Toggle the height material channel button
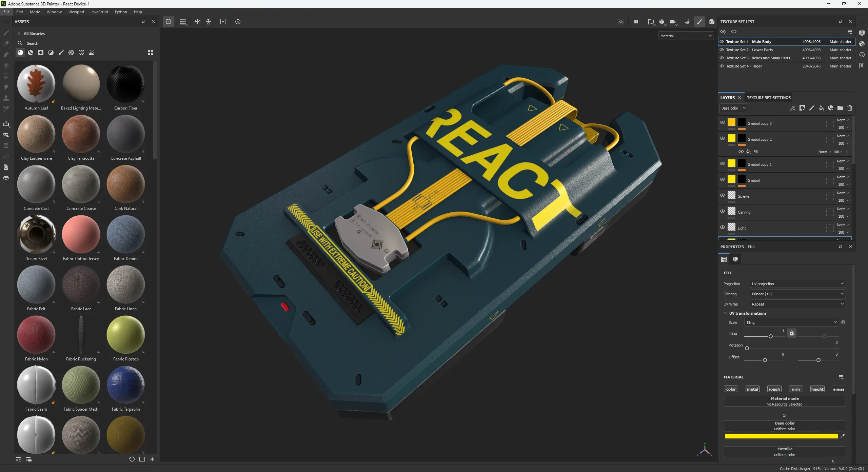 click(x=817, y=389)
